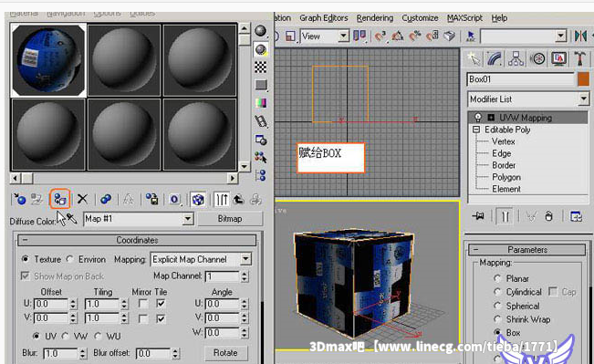Image resolution: width=594 pixels, height=364 pixels.
Task: Toggle Backlight icon in material editor
Action: click(x=261, y=49)
